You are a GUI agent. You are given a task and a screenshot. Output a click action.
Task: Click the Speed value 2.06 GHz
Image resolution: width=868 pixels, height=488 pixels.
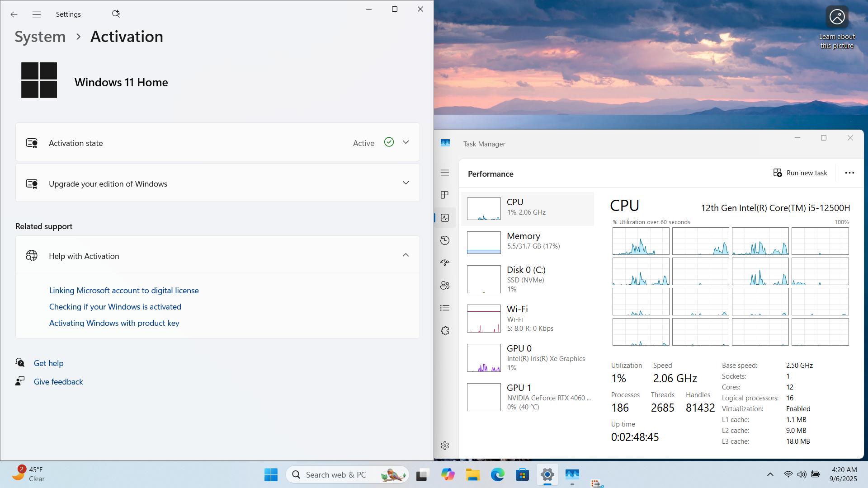(x=675, y=378)
